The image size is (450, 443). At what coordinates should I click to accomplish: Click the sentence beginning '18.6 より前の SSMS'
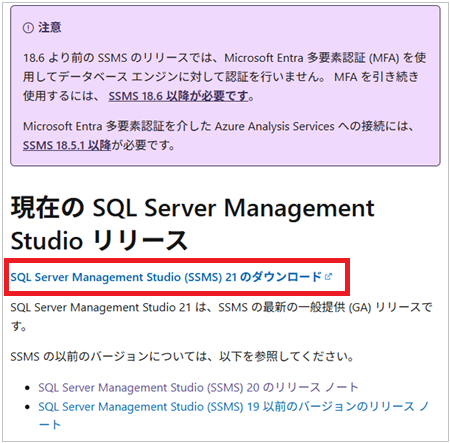224,77
